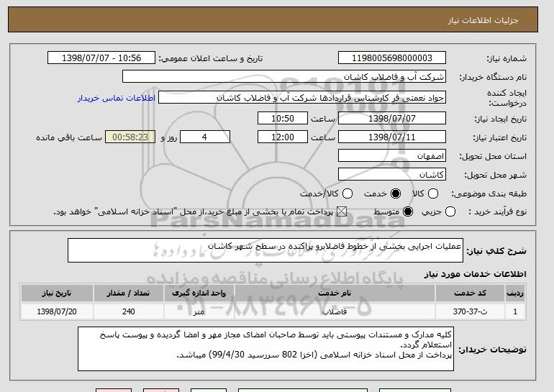Click the need number field 1198005698000003
Viewport: 554px width, 392px height.
point(392,58)
